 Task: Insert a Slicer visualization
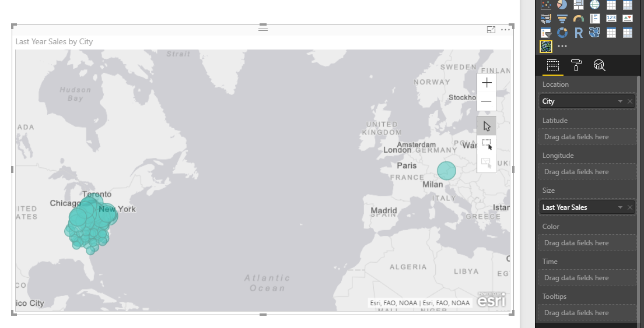point(546,33)
